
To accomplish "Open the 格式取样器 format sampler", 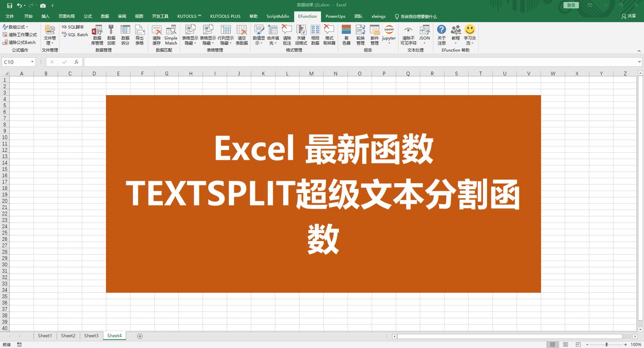I will click(329, 35).
